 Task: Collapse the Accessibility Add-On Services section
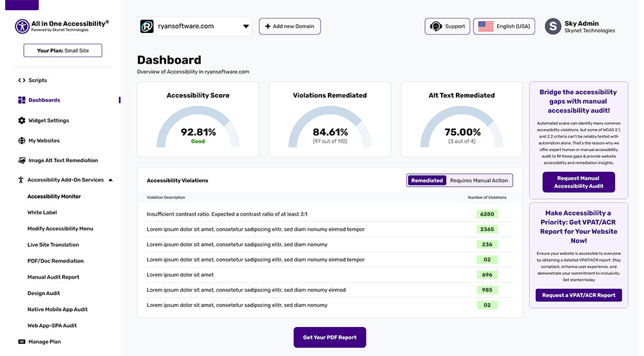pos(111,180)
